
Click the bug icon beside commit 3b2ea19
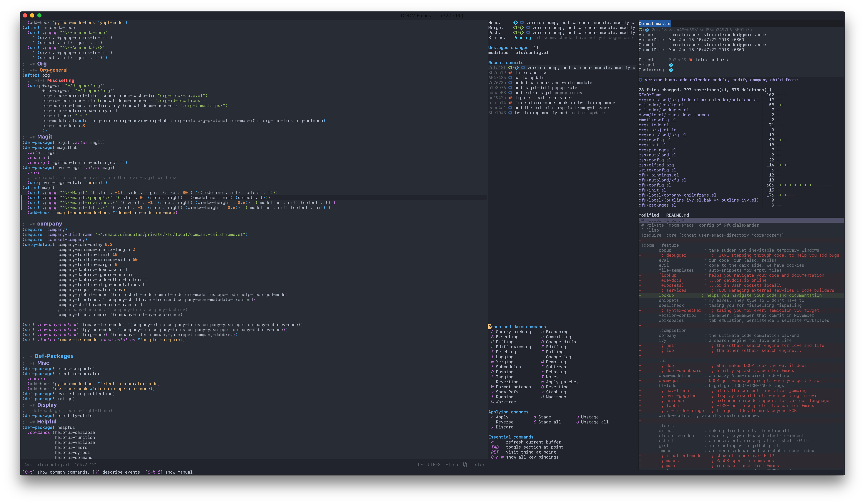coord(510,73)
